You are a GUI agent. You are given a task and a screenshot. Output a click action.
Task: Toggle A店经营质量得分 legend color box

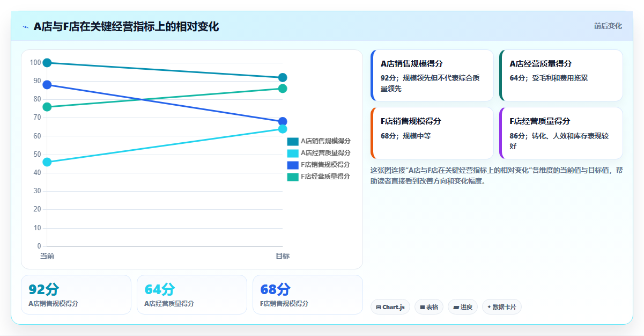tap(293, 154)
